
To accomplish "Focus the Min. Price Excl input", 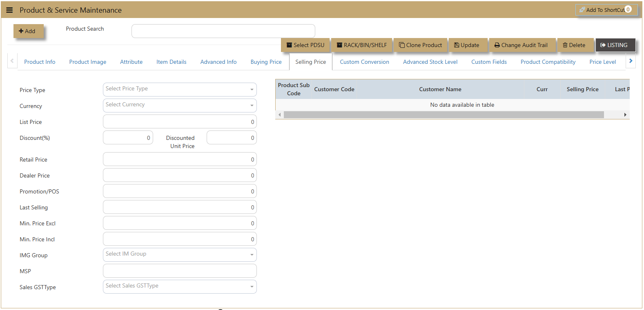I will [x=180, y=223].
